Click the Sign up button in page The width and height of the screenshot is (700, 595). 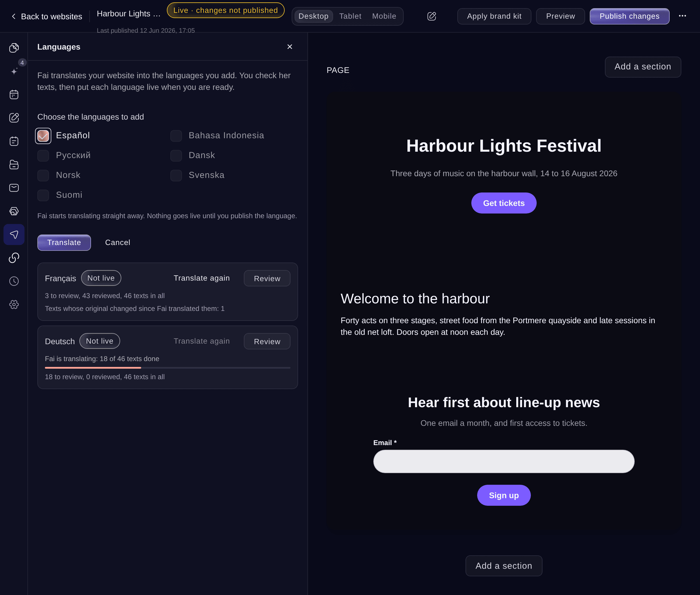504,495
